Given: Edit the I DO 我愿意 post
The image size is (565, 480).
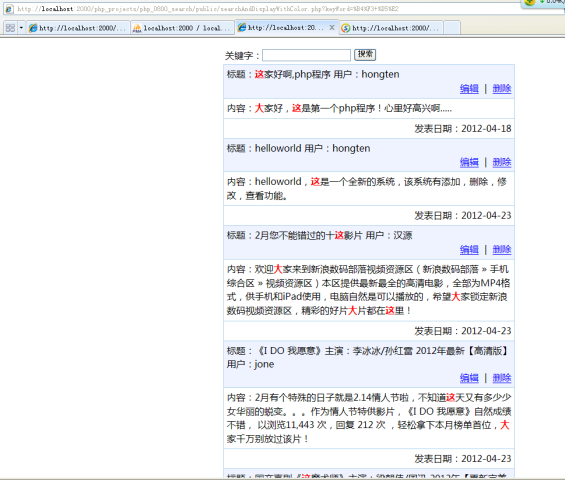Looking at the screenshot, I should (x=469, y=378).
